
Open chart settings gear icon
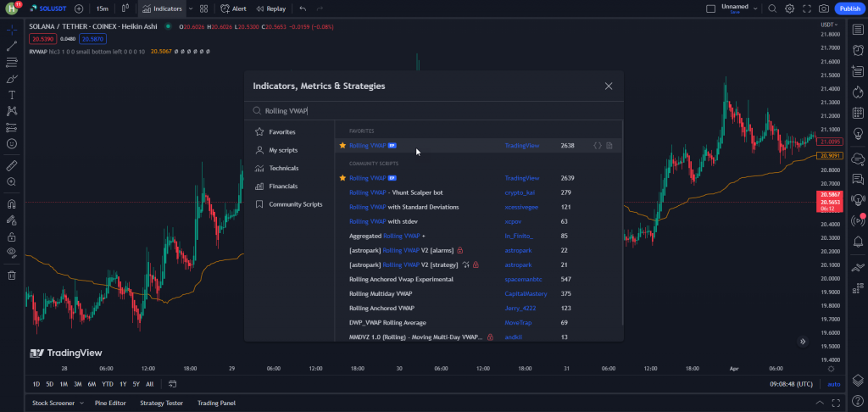coord(789,8)
